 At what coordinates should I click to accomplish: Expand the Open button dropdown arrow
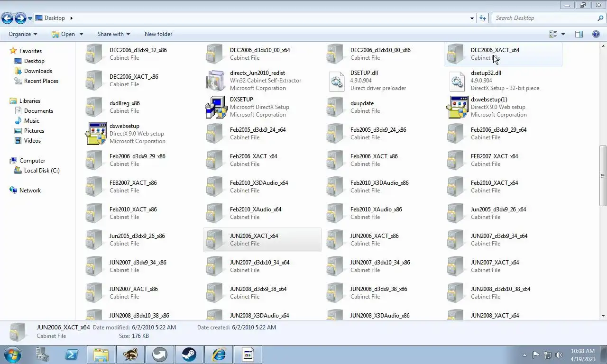tap(81, 34)
